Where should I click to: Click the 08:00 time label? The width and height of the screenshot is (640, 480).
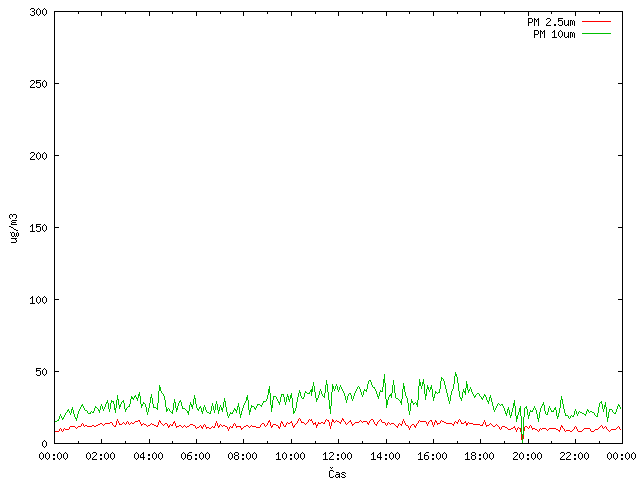coord(243,456)
